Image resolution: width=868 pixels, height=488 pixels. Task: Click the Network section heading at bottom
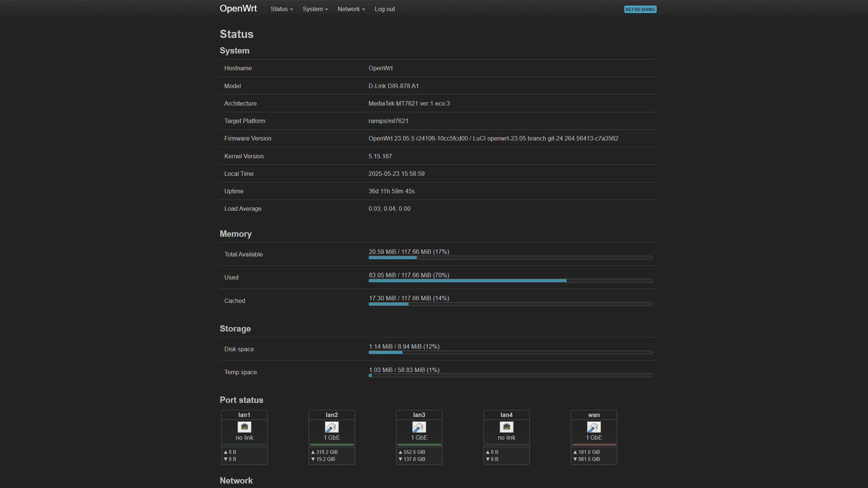tap(236, 481)
